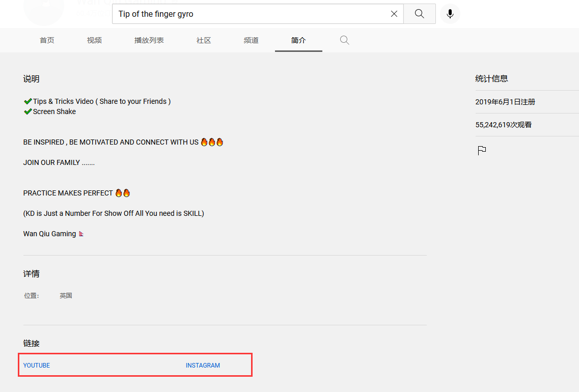This screenshot has height=392, width=579.
Task: Click the flag emoji after Wan Qiu Gaming
Action: pyautogui.click(x=81, y=234)
